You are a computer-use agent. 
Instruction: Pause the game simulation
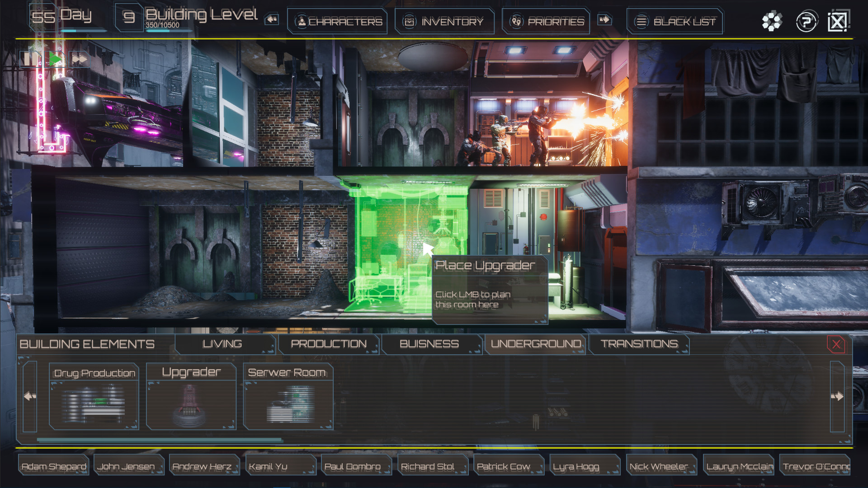click(x=30, y=59)
